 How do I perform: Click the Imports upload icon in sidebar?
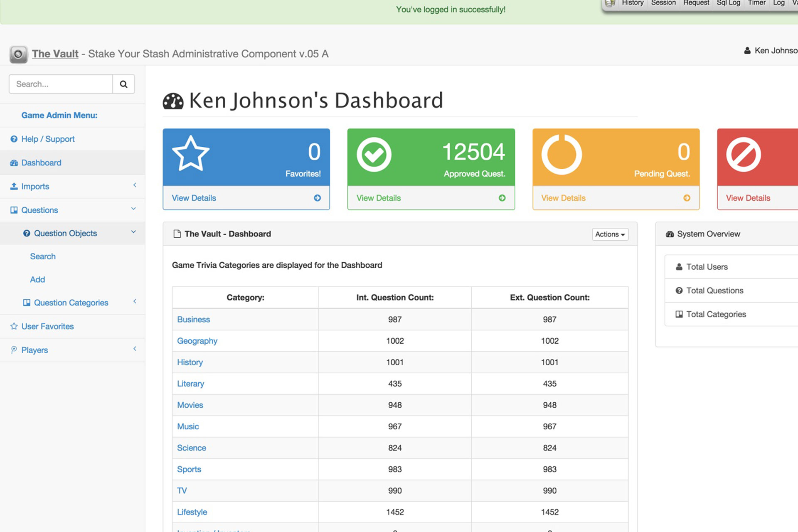tap(14, 186)
